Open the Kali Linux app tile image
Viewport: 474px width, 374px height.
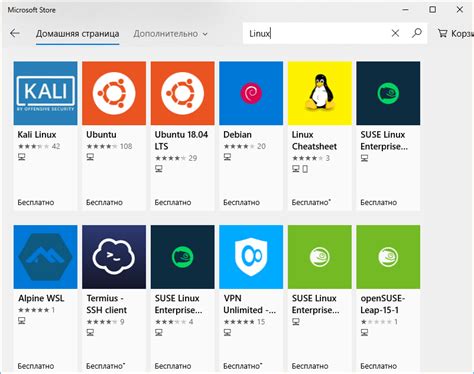(45, 93)
